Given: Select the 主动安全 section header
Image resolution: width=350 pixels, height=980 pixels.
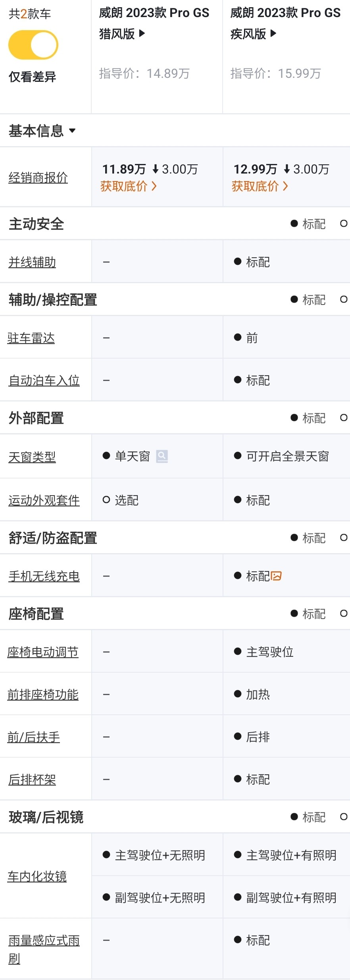Looking at the screenshot, I should tap(37, 224).
